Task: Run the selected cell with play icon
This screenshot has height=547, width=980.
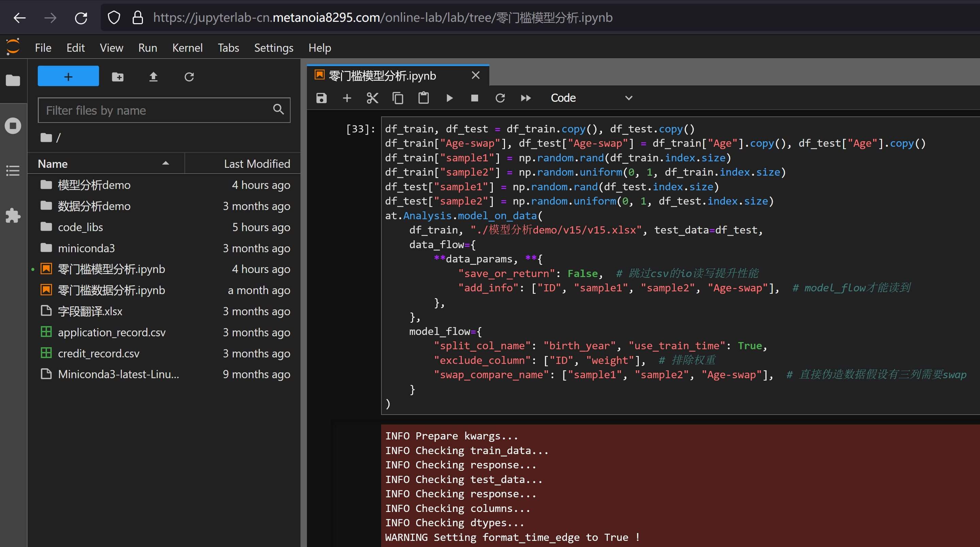Action: click(449, 98)
